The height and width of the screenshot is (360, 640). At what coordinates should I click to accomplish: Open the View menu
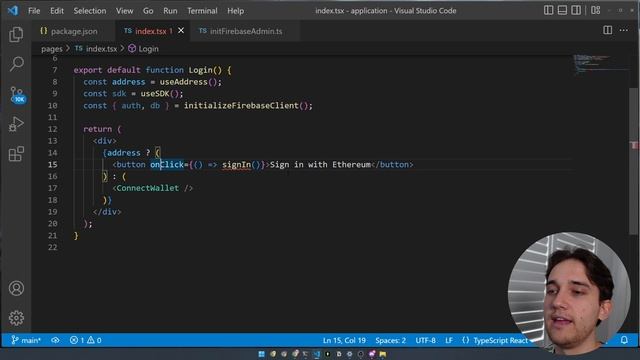click(124, 11)
